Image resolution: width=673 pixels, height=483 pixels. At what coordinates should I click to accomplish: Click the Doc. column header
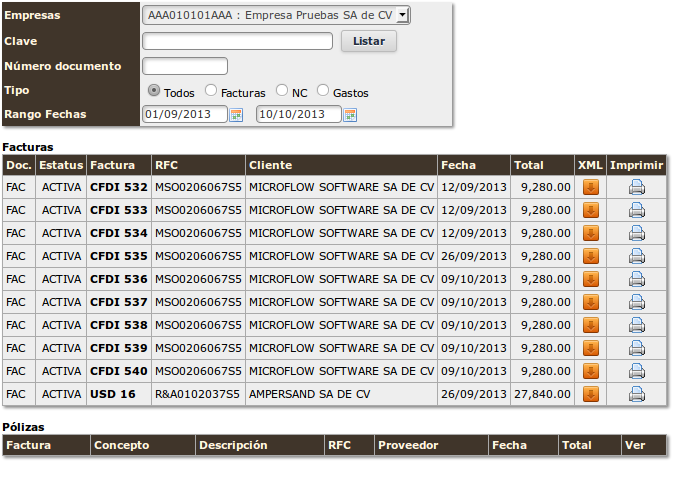point(19,165)
